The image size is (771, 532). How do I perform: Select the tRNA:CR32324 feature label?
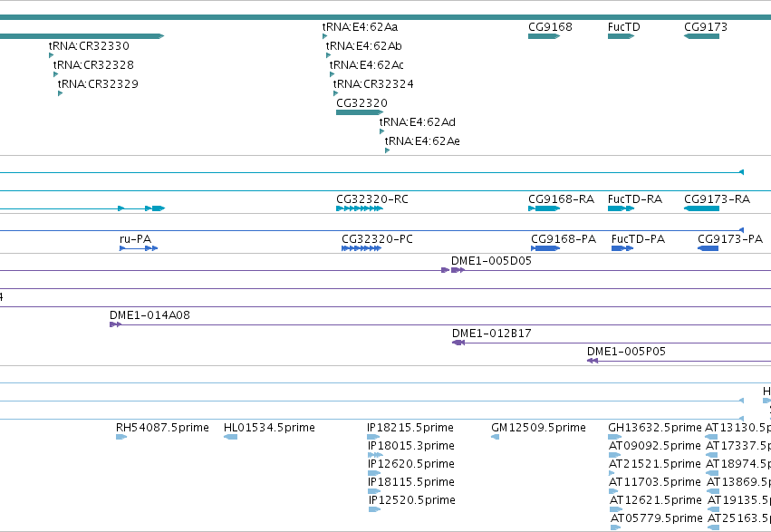tap(373, 84)
